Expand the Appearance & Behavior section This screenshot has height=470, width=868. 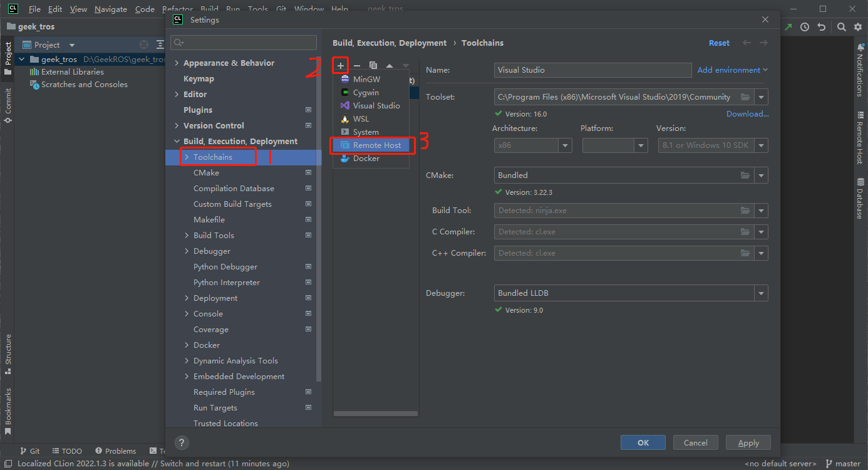(x=177, y=63)
